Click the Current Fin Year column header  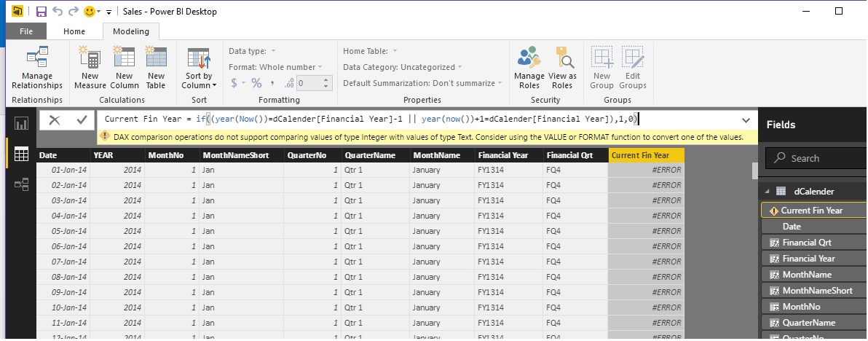[646, 155]
